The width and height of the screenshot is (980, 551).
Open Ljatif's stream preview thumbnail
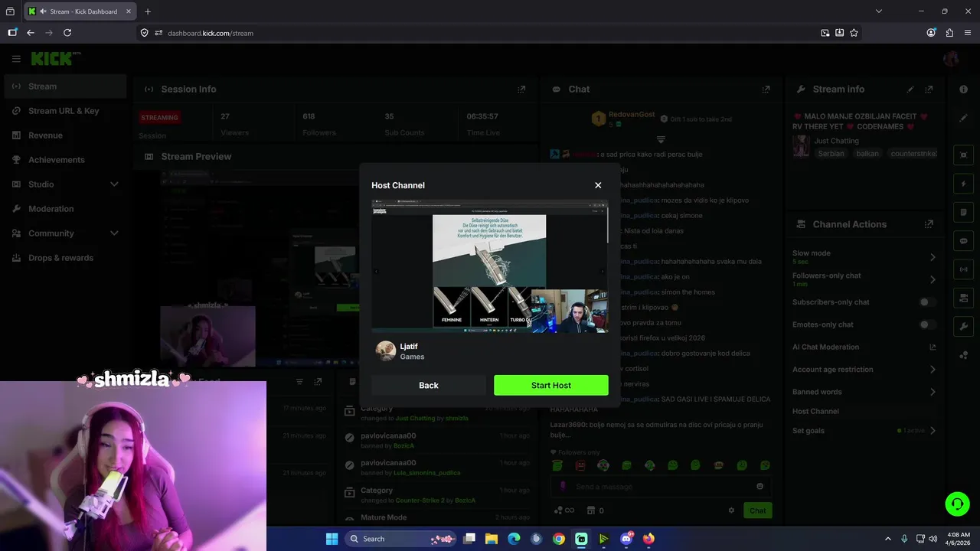pos(490,266)
